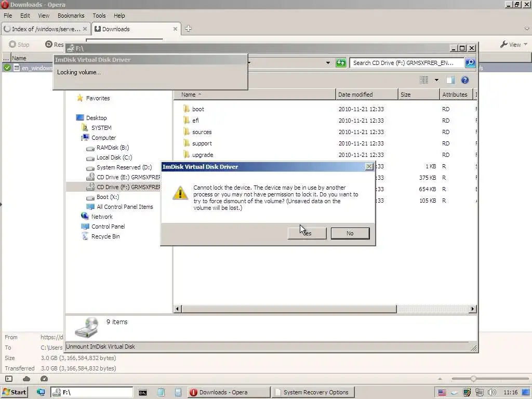Open the Edit menu in Opera

pyautogui.click(x=25, y=16)
